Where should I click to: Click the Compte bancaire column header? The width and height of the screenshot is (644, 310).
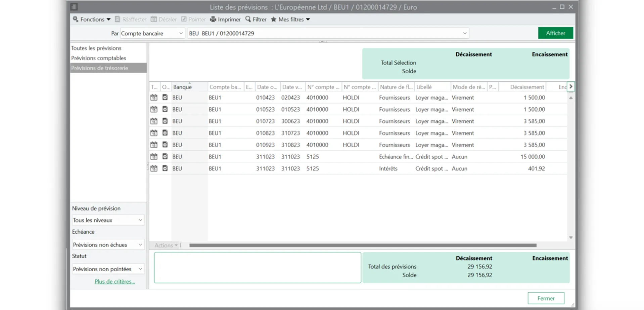point(226,87)
